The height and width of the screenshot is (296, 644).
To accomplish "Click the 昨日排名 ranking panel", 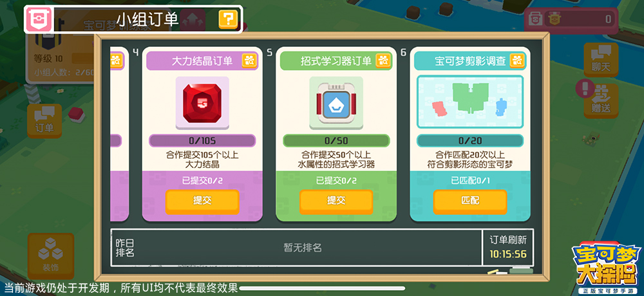I will coord(296,247).
